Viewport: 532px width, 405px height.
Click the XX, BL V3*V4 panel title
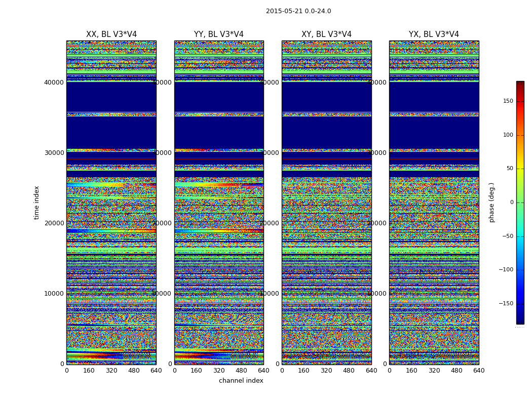click(111, 34)
